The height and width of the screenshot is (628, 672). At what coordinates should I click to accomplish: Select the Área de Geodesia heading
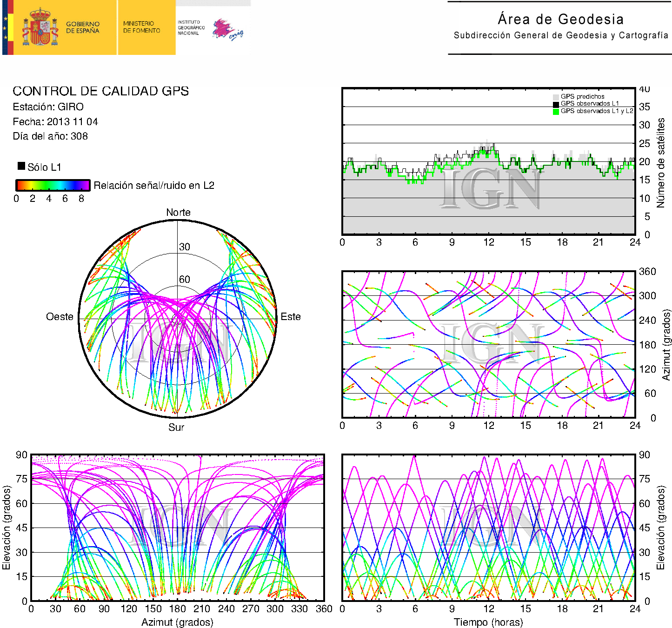tap(560, 19)
